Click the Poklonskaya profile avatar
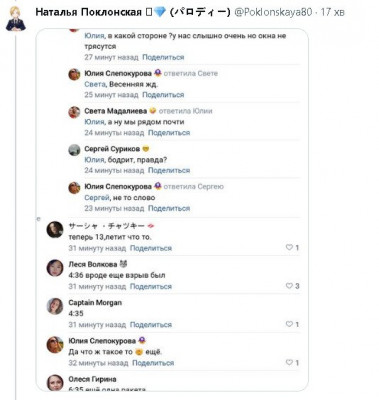This screenshot has width=379, height=400. pos(16,19)
